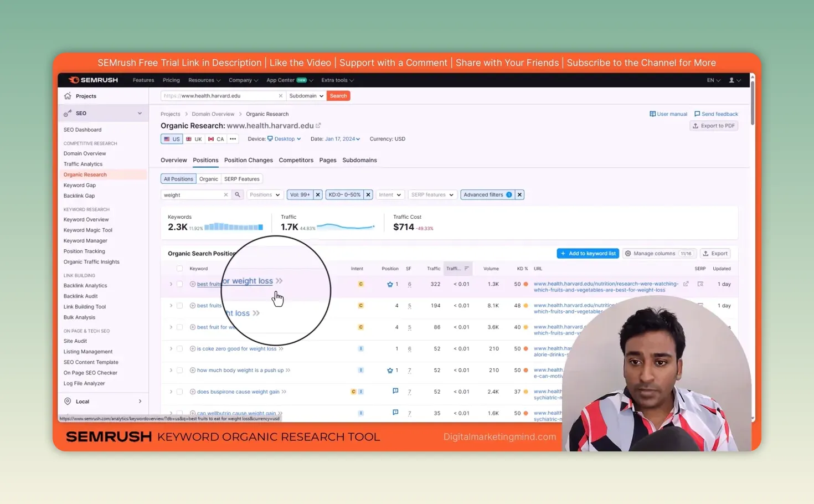Viewport: 814px width, 504px height.
Task: Open external link icon next to domain title
Action: (x=318, y=126)
